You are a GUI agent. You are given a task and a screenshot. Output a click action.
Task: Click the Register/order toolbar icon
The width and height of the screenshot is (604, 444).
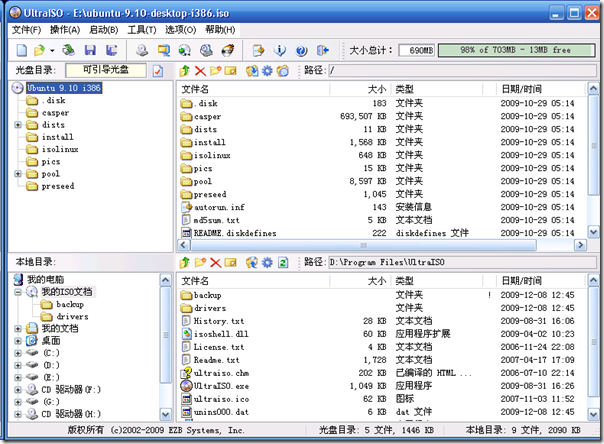coord(258,50)
